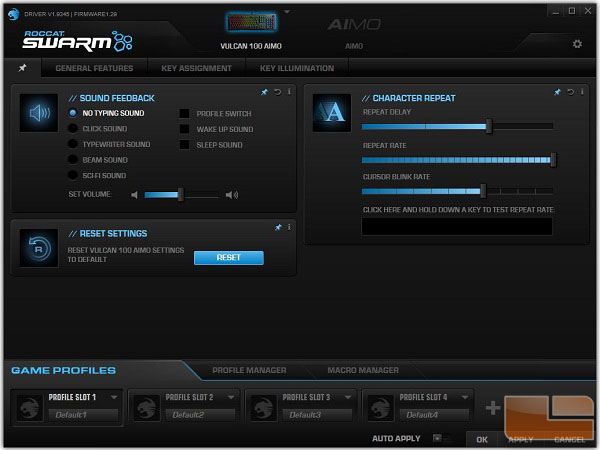Reset the Sound Feedback panel with undo icon
Image resolution: width=600 pixels, height=450 pixels.
tap(277, 92)
